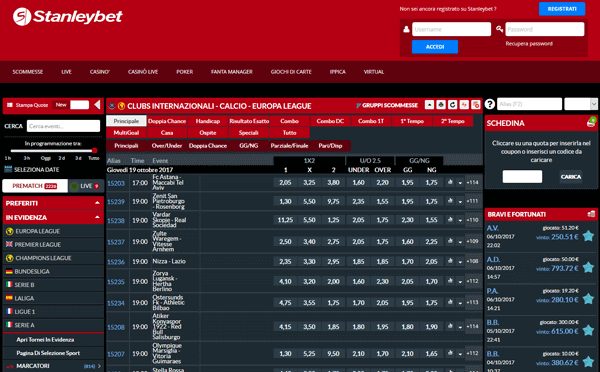
Task: Select the Doppia Chance top filter
Action: point(167,121)
